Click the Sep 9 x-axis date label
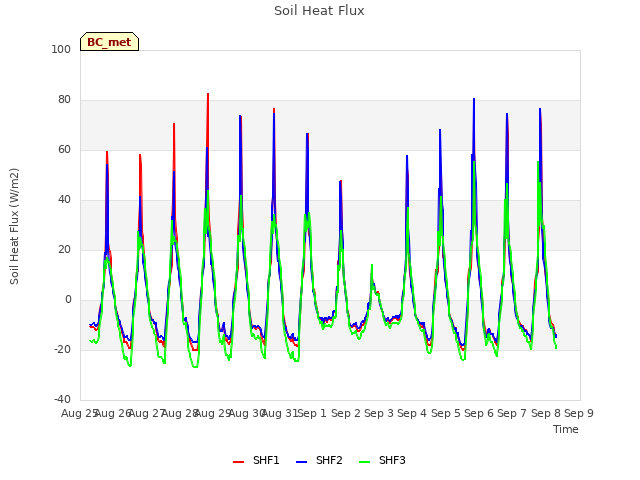The image size is (640, 480). (579, 413)
